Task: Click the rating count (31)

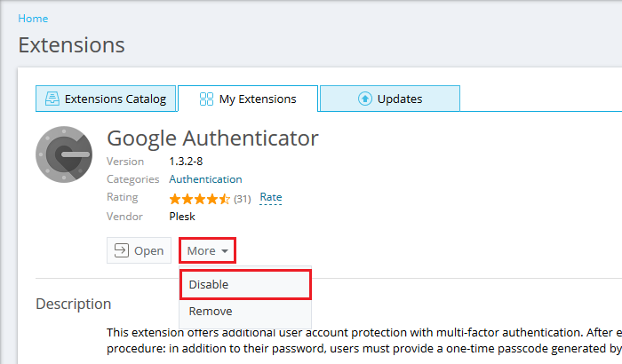Action: [242, 199]
